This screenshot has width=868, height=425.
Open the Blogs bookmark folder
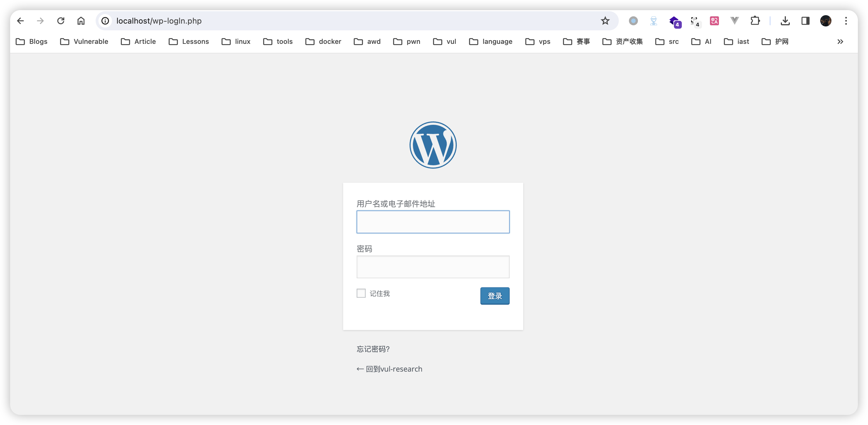tap(32, 42)
